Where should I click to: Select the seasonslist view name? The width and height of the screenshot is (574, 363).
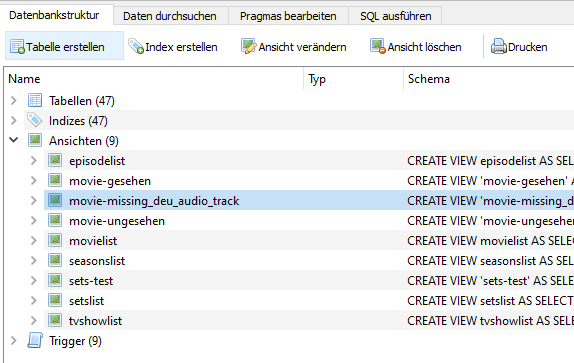pos(97,261)
